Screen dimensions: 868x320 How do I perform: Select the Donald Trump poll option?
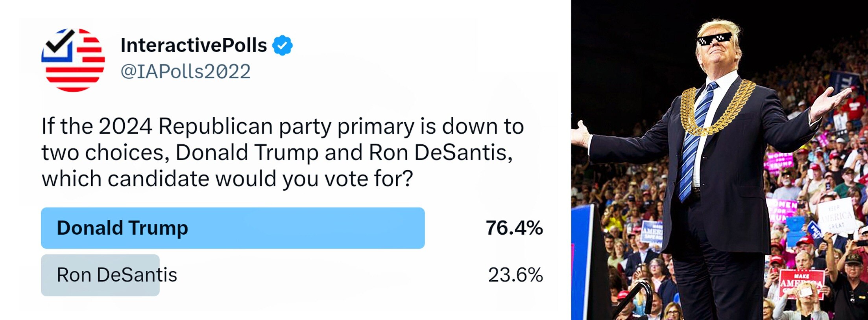tap(233, 228)
